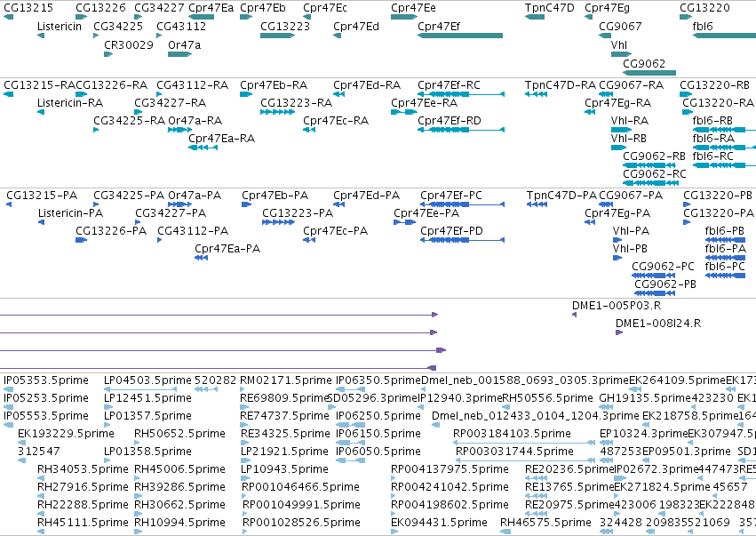Click the RH46575.5prime EST label
Screen dimensions: 756x536
tap(545, 523)
